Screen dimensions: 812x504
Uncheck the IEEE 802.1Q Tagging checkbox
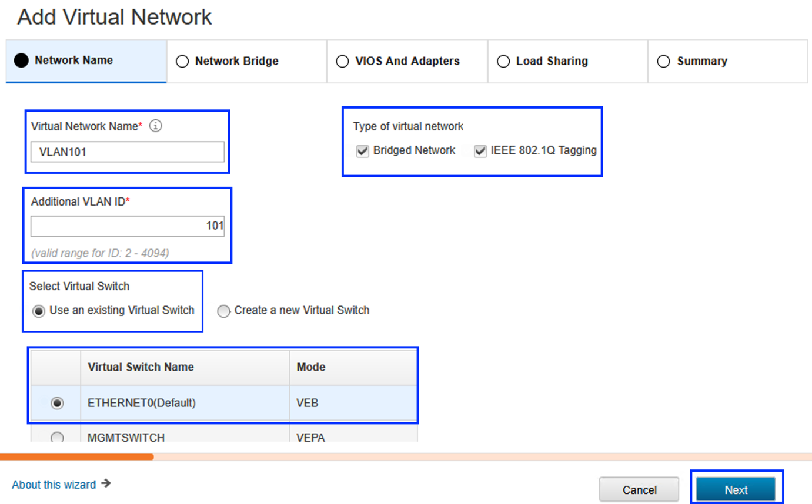(480, 151)
